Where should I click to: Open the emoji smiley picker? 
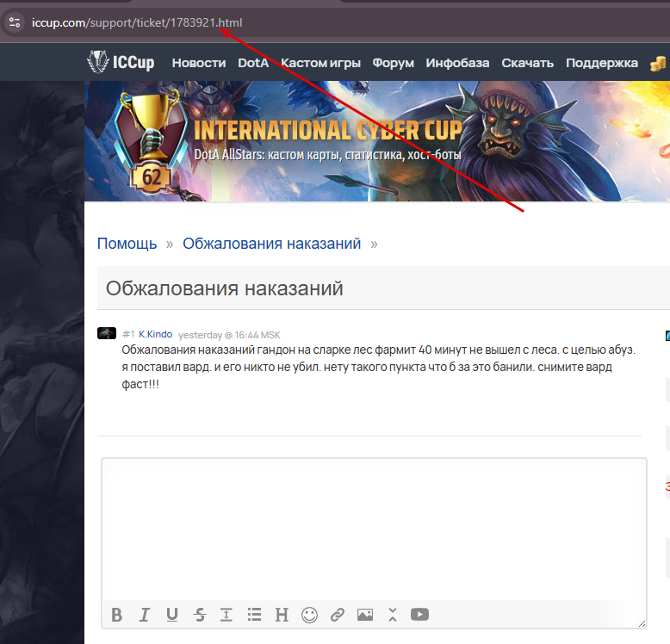[309, 615]
